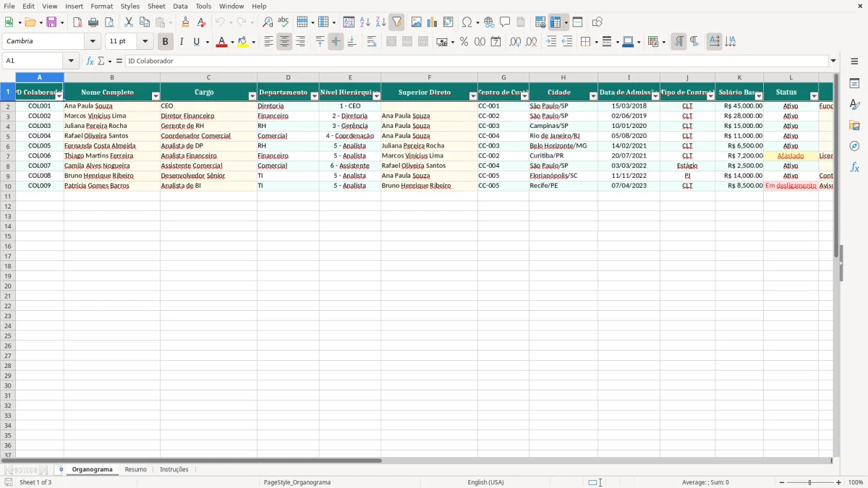The image size is (868, 488).
Task: Select column D header
Action: coord(288,77)
